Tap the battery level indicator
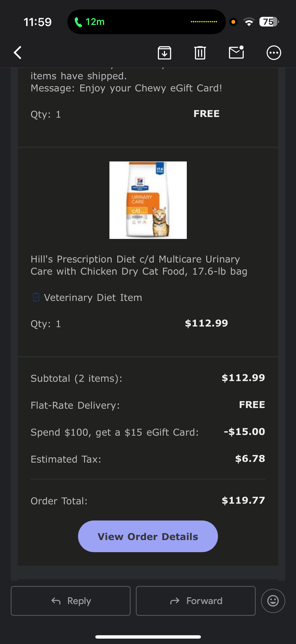 coord(269,22)
